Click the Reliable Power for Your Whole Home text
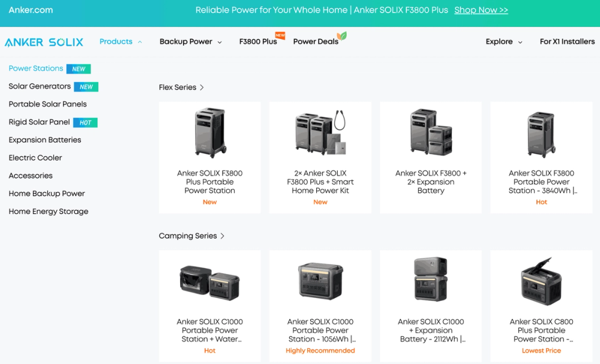 coord(271,10)
